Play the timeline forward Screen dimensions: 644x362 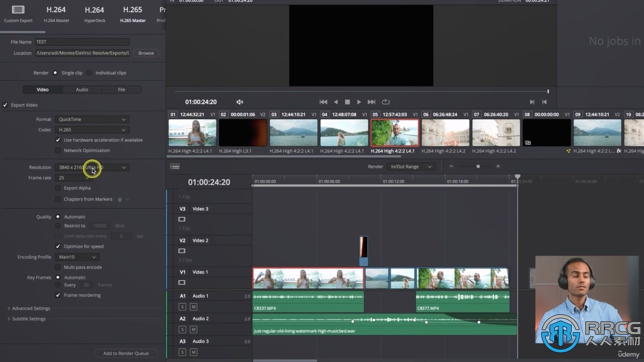coord(359,102)
